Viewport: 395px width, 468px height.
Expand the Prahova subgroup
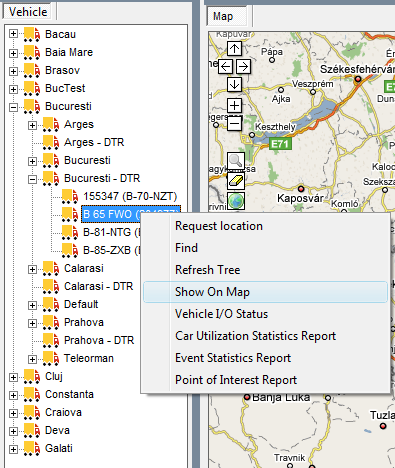click(32, 323)
